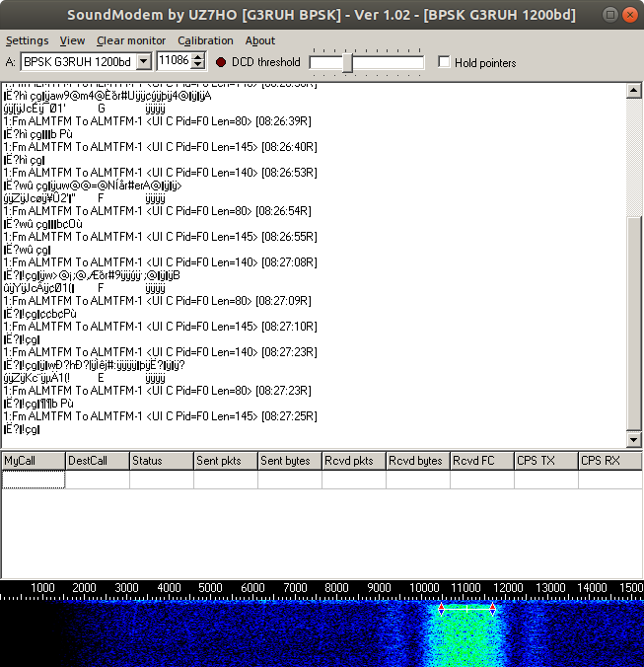Image resolution: width=644 pixels, height=667 pixels.
Task: Click the packet line timestamped 08:27:10R
Action: click(x=160, y=327)
